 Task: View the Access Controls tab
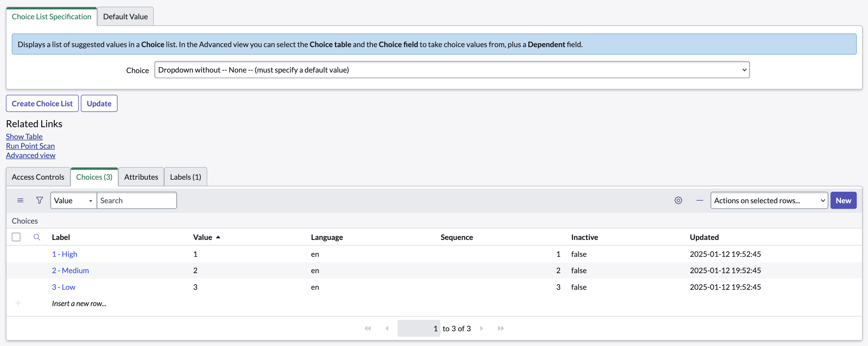point(38,176)
